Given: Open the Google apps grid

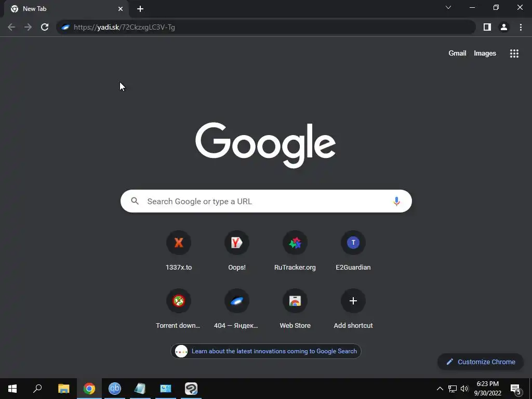Looking at the screenshot, I should (514, 54).
